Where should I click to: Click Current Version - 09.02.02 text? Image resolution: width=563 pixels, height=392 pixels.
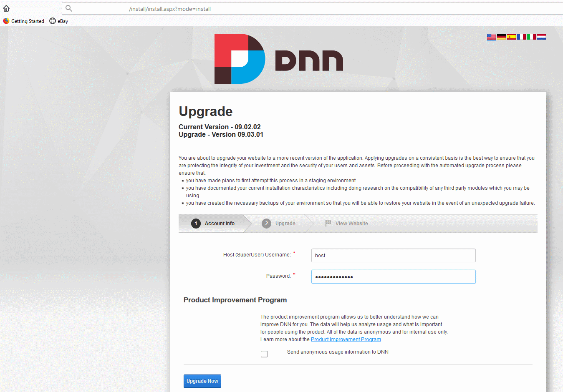[220, 127]
